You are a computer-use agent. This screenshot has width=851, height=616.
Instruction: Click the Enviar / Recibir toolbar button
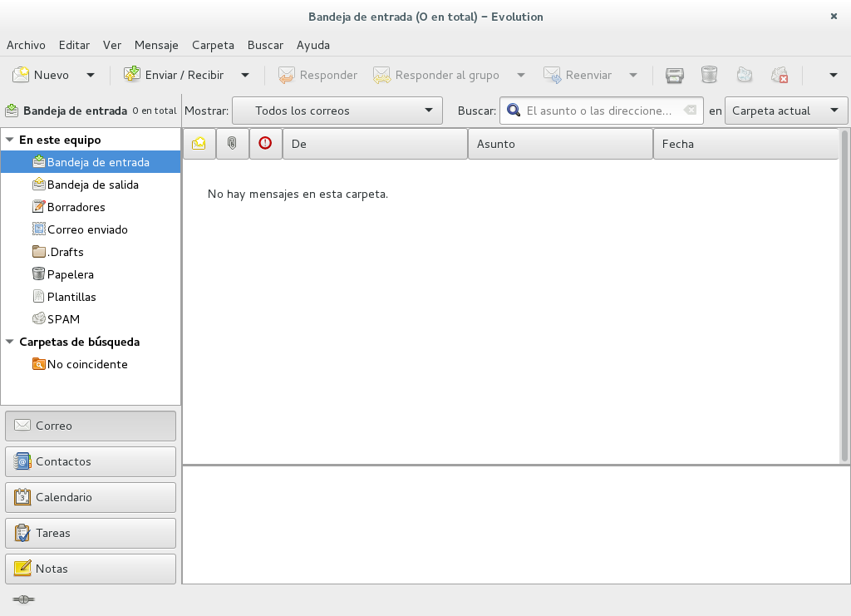click(173, 75)
